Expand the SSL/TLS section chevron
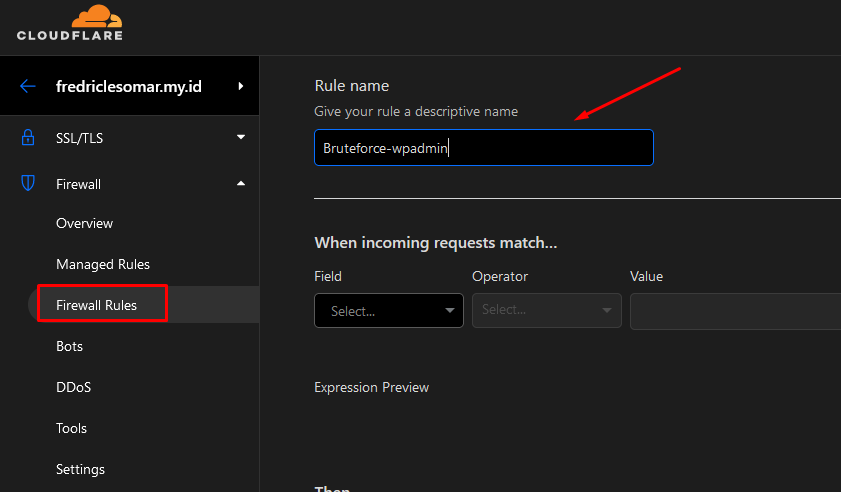 [241, 138]
